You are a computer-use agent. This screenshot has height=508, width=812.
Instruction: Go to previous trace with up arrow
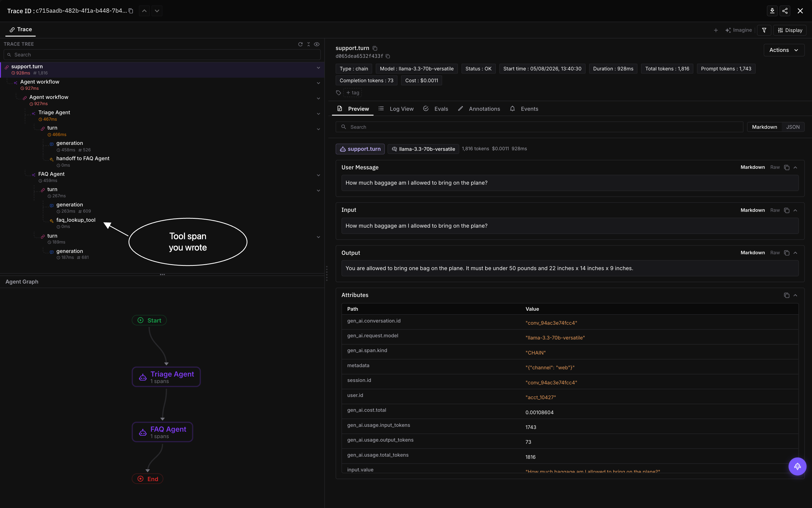[x=144, y=11]
